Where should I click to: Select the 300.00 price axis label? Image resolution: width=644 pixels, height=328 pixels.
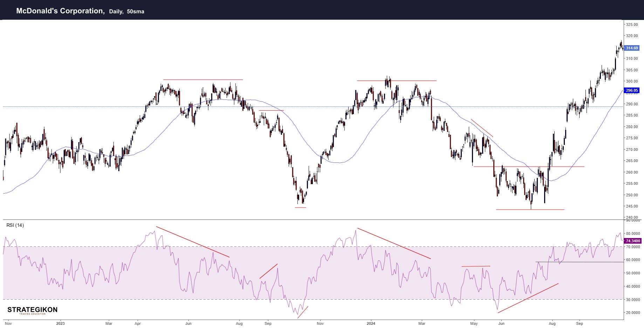click(632, 81)
